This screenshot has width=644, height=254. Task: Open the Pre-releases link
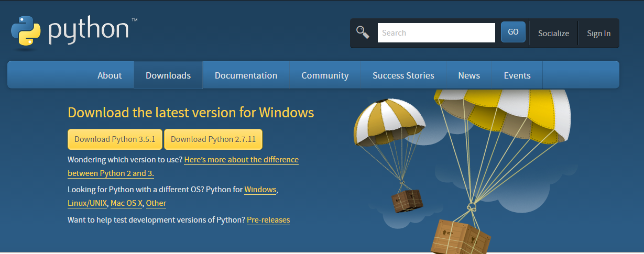268,220
